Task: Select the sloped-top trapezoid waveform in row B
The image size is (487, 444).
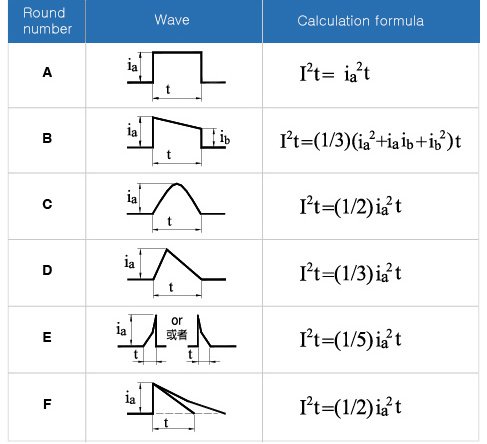Action: [x=178, y=140]
